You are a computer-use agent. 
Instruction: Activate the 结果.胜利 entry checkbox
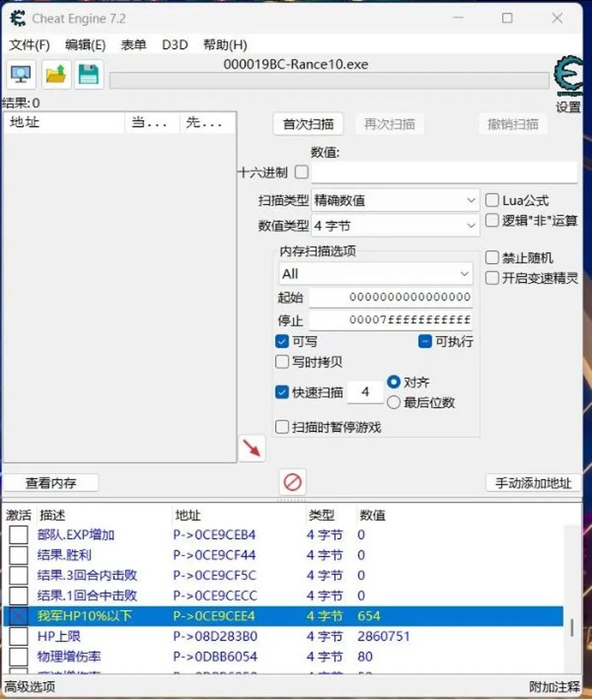pos(18,555)
